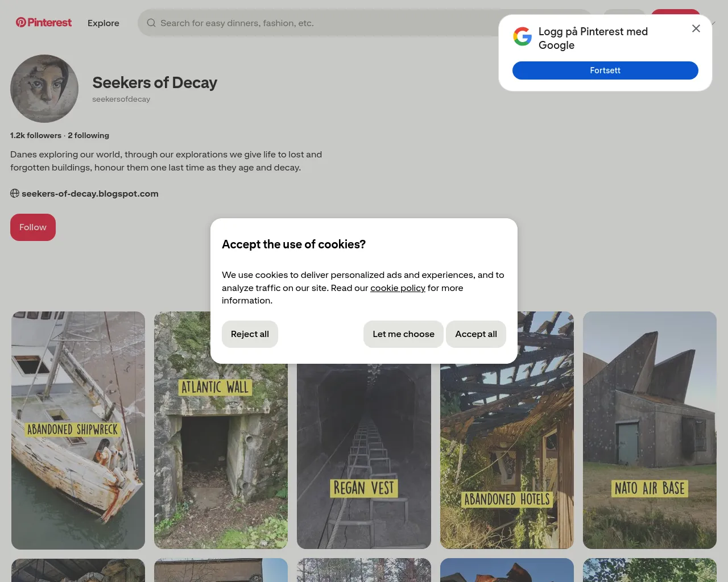This screenshot has width=728, height=582.
Task: View the 2 following list
Action: click(88, 135)
